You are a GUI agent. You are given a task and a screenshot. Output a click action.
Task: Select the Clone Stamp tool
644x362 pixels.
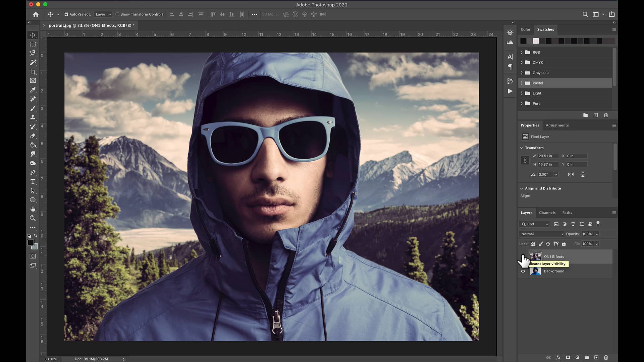coord(33,117)
